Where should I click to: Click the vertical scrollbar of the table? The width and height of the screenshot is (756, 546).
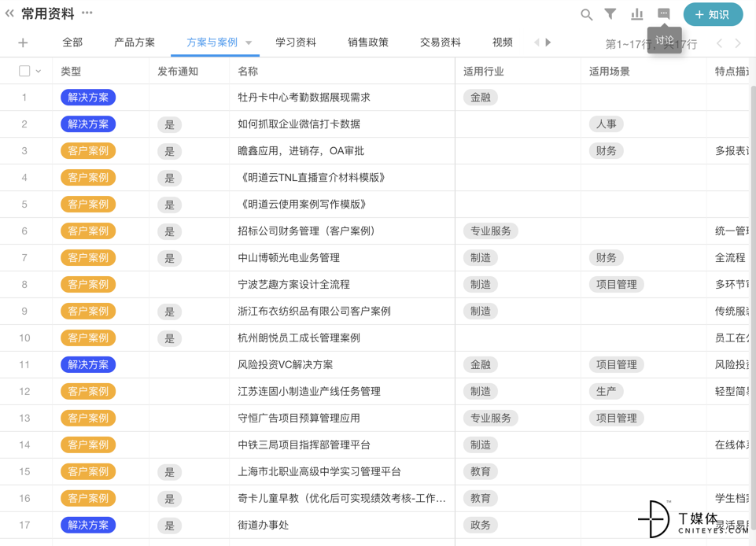(753, 308)
